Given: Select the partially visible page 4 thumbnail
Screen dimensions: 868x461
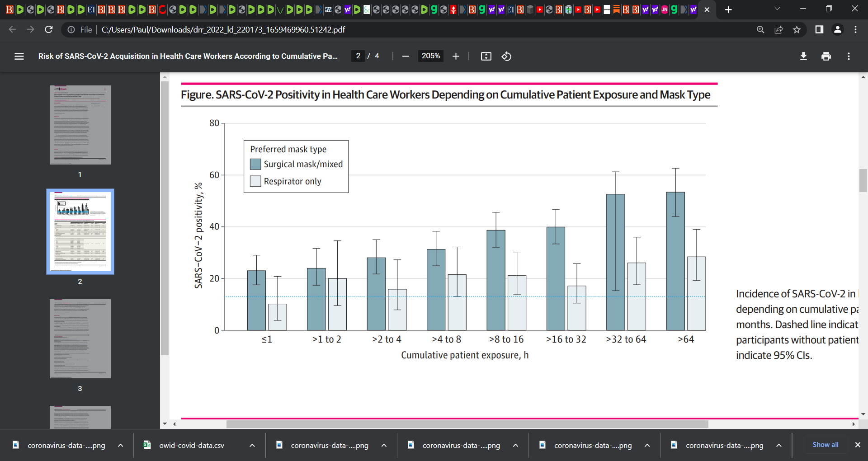Looking at the screenshot, I should (80, 417).
